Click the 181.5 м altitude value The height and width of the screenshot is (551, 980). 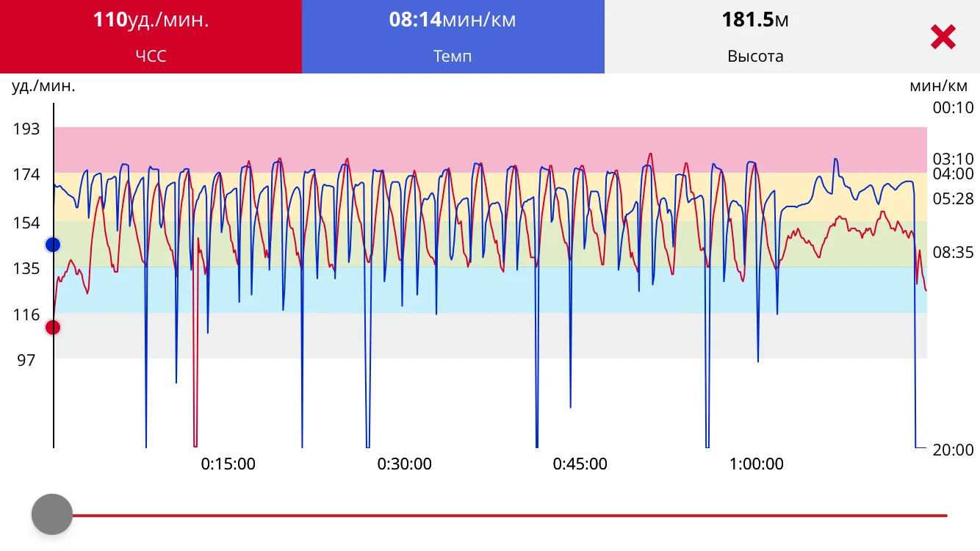pyautogui.click(x=755, y=20)
